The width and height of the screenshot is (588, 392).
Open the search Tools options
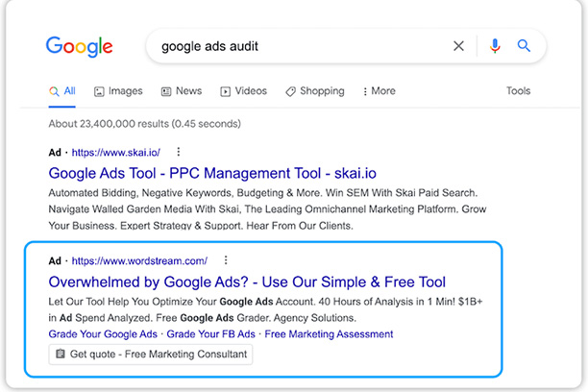pos(518,90)
